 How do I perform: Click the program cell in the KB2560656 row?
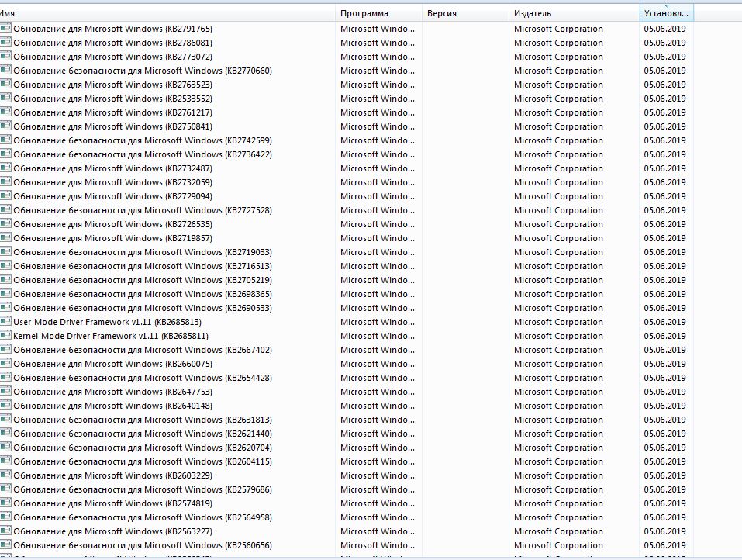[x=377, y=545]
